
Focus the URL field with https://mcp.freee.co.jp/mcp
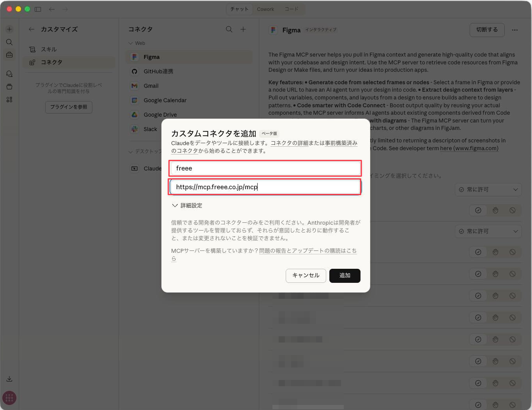tap(265, 187)
